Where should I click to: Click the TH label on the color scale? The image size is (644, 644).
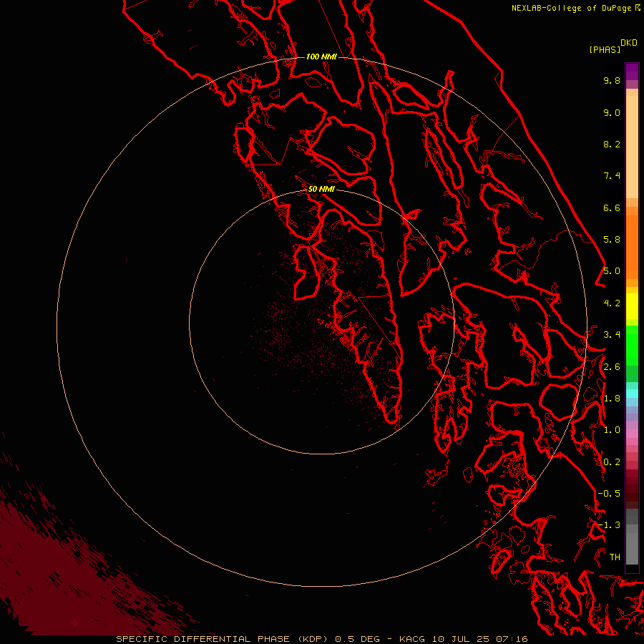615,557
